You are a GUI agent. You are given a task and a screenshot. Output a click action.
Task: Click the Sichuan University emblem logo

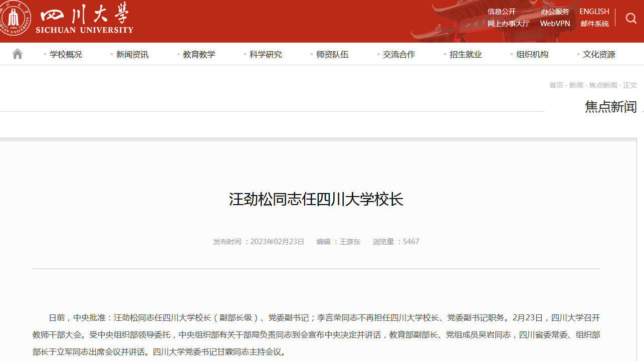point(16,18)
